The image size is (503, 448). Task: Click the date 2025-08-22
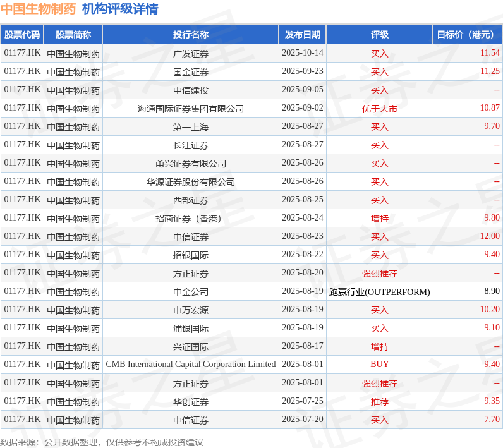[303, 254]
